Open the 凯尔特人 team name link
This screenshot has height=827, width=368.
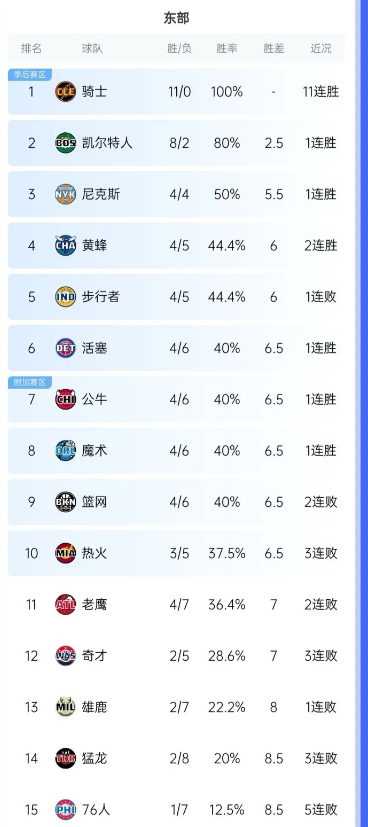(x=107, y=143)
